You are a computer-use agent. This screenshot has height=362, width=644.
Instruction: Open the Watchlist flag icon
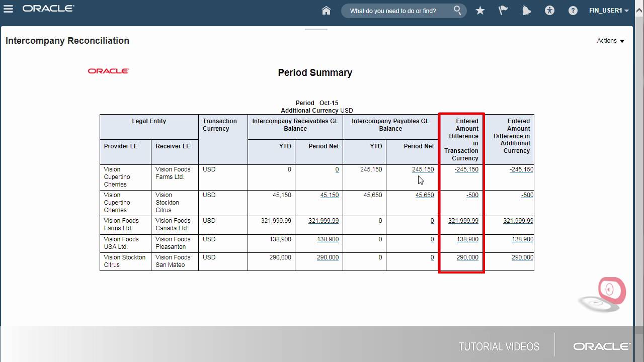[x=503, y=11]
